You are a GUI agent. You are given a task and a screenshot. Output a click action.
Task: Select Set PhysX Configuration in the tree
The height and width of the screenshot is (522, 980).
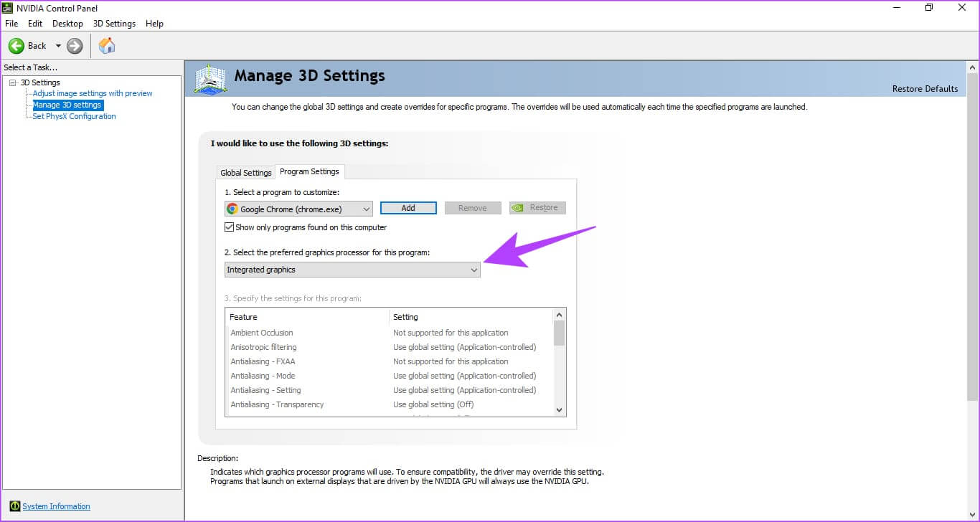pyautogui.click(x=74, y=116)
